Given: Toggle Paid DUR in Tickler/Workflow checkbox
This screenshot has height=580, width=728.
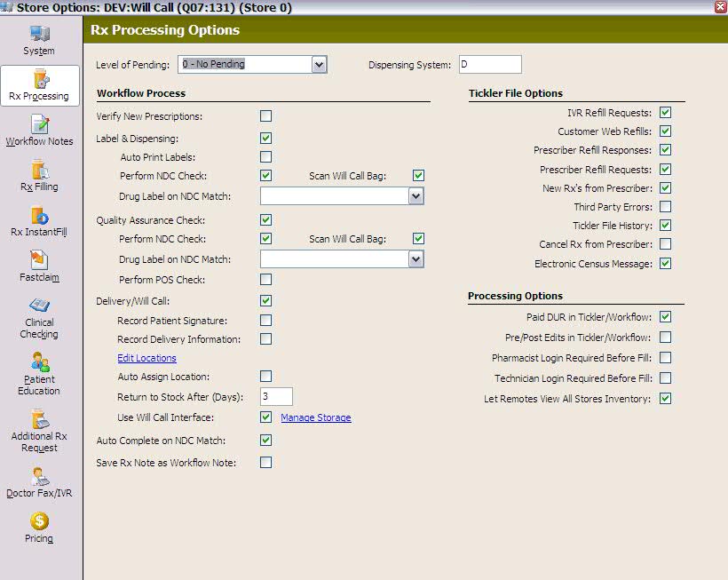Looking at the screenshot, I should pos(665,317).
